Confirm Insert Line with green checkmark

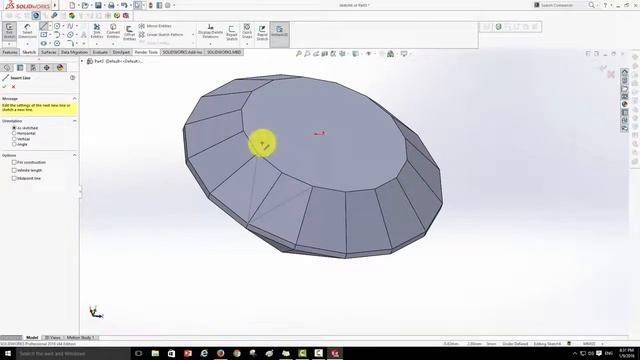click(4, 87)
